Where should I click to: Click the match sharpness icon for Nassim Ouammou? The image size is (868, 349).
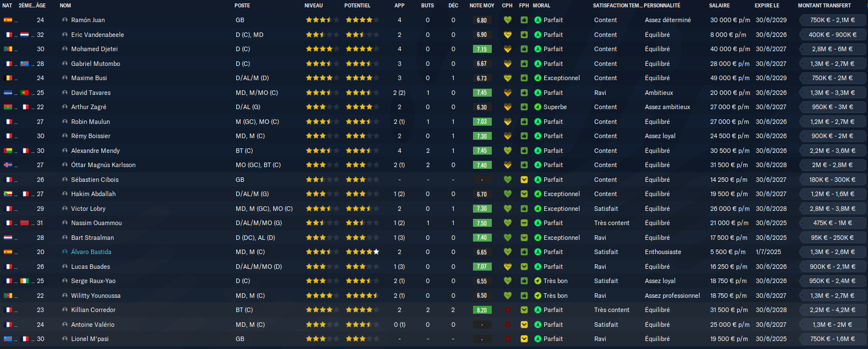point(524,223)
